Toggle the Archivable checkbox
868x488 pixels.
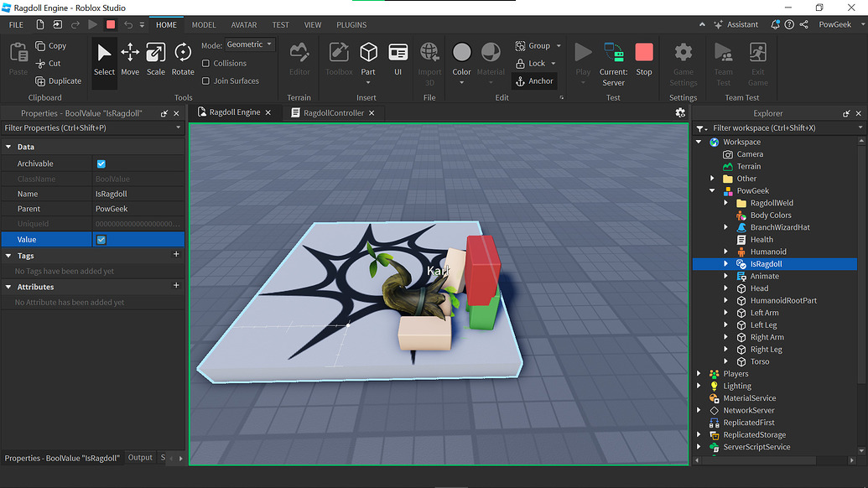click(101, 164)
